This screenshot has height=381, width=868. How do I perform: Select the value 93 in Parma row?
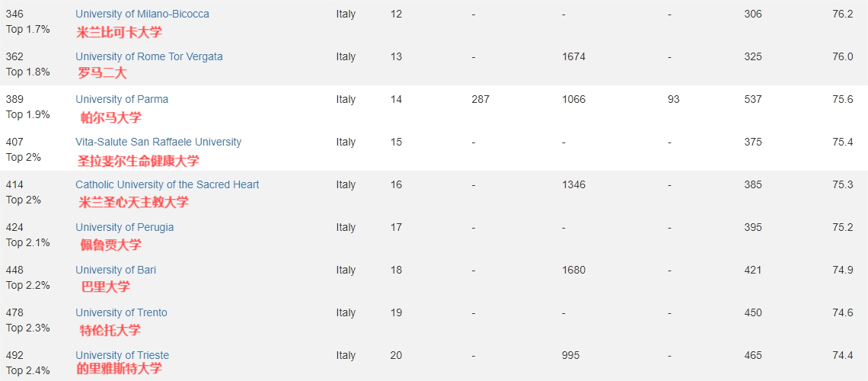point(674,99)
